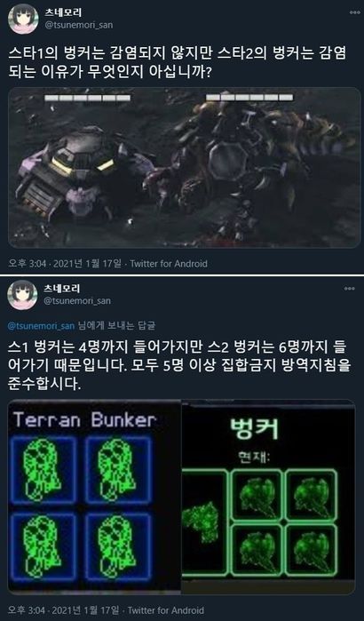The image size is (364, 621).
Task: Click Twitter for Android on reply tweet
Action: click(x=166, y=610)
